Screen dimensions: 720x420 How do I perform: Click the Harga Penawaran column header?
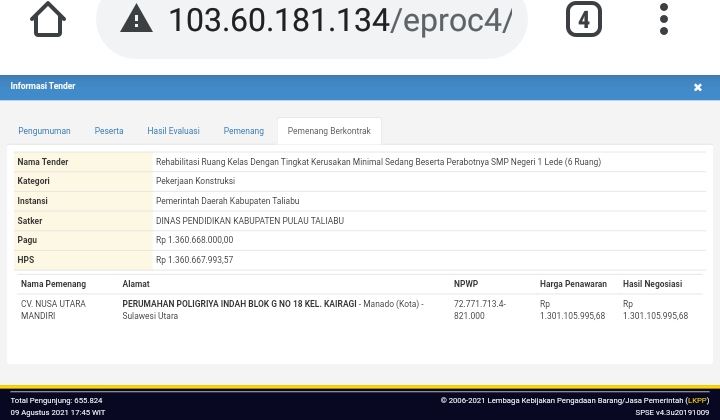pyautogui.click(x=573, y=284)
